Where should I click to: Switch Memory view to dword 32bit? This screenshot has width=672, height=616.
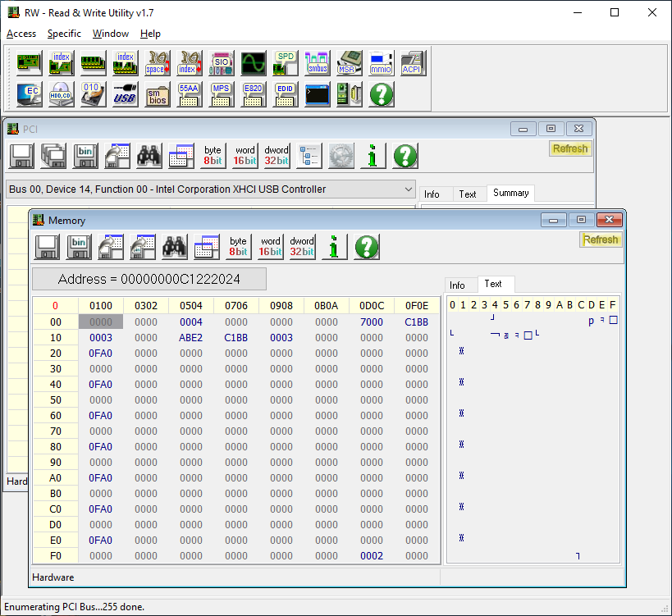[x=302, y=247]
